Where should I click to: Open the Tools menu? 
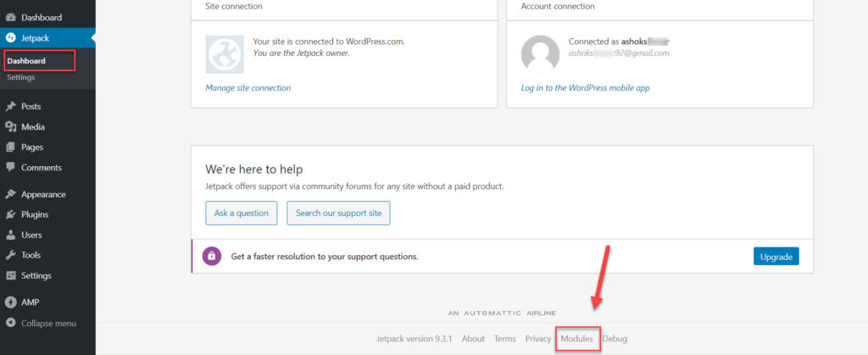47,256
